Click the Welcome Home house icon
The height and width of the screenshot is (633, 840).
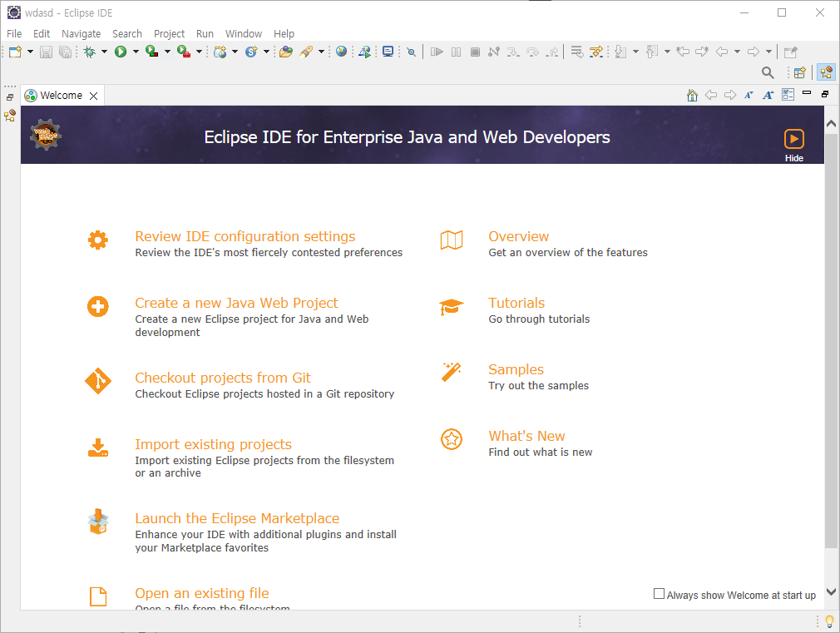[x=692, y=96]
